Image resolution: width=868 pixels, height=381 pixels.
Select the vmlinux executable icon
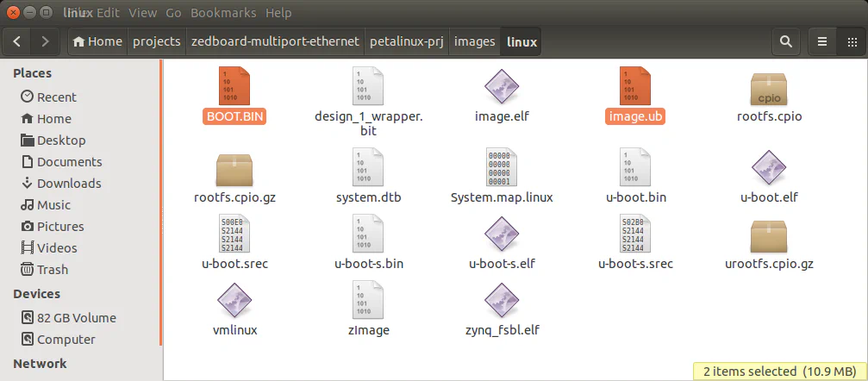tap(234, 303)
